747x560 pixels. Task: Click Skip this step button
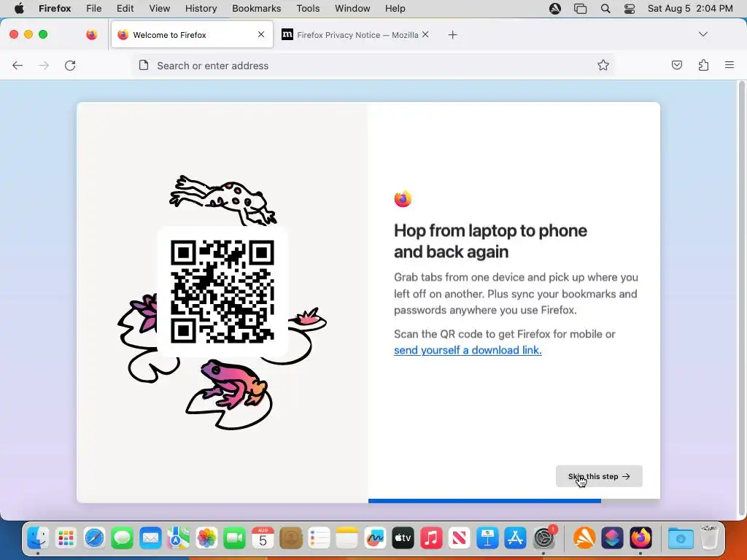pyautogui.click(x=599, y=476)
